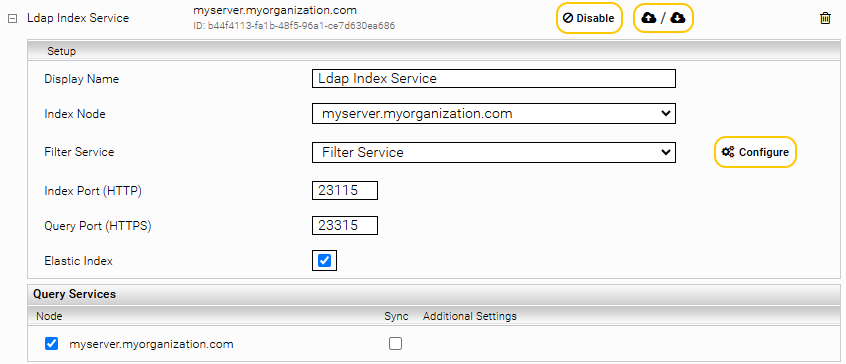
Task: Click the gears icon on Configure
Action: point(728,152)
